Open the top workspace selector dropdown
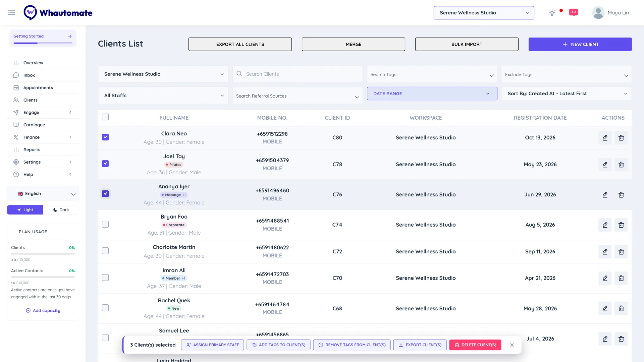 coord(484,13)
